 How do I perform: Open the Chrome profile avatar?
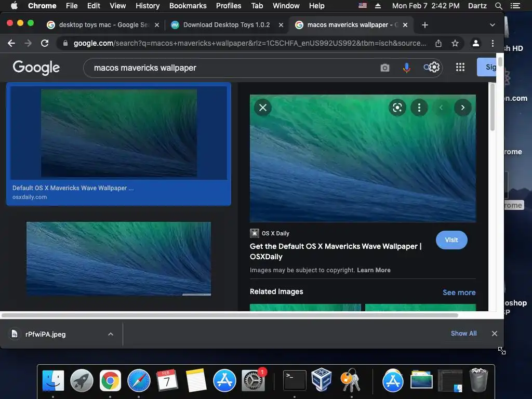click(476, 43)
